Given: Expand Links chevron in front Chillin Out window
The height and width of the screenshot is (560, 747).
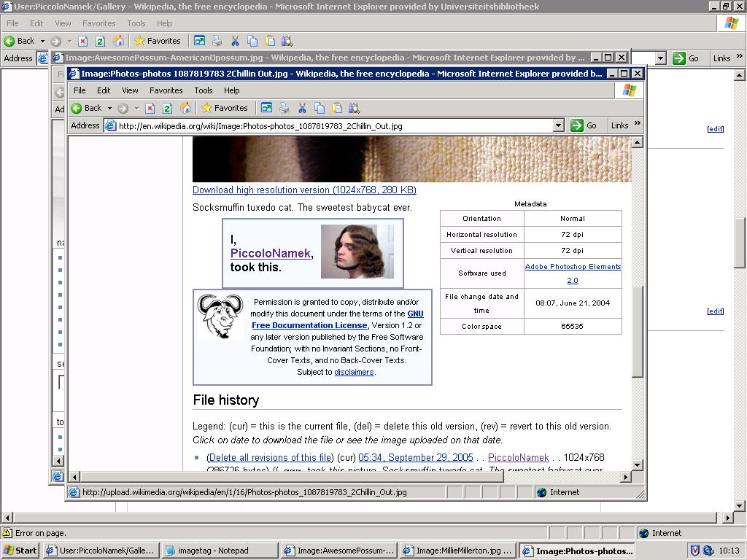Looking at the screenshot, I should (x=637, y=124).
